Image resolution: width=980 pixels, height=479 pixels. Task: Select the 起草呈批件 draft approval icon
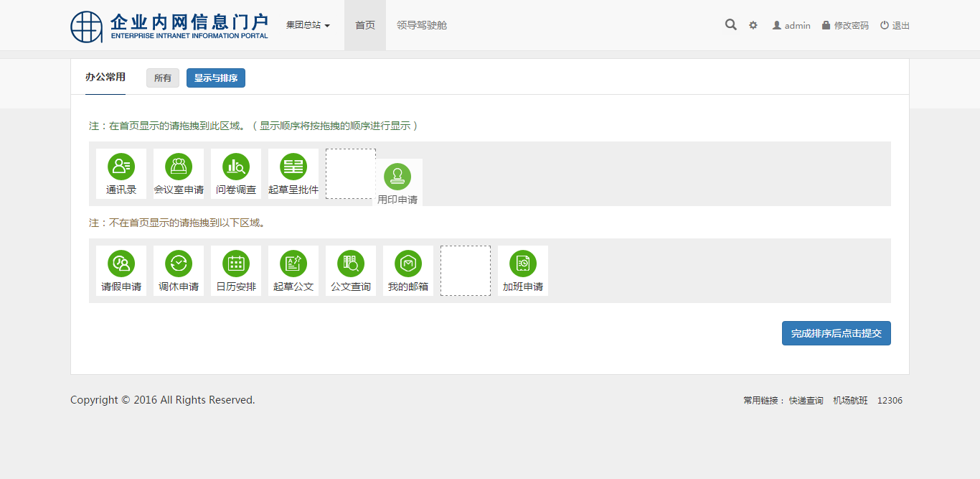[293, 167]
